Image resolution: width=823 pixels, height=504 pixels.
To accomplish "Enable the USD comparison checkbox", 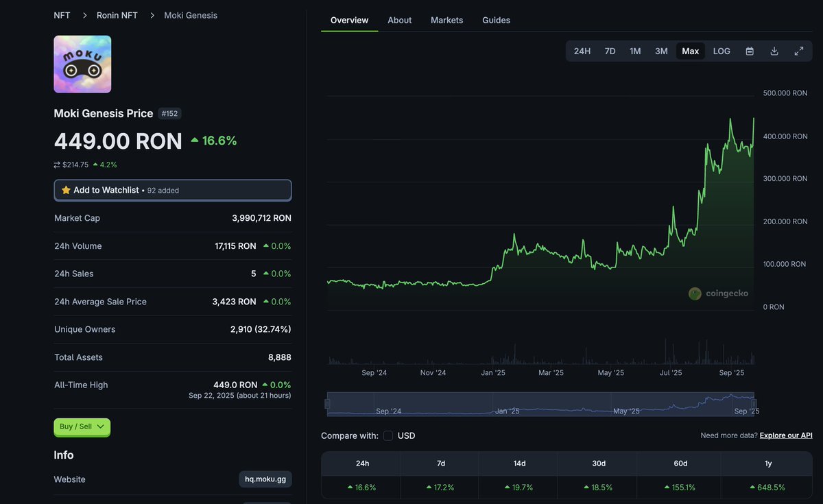I will coord(387,435).
